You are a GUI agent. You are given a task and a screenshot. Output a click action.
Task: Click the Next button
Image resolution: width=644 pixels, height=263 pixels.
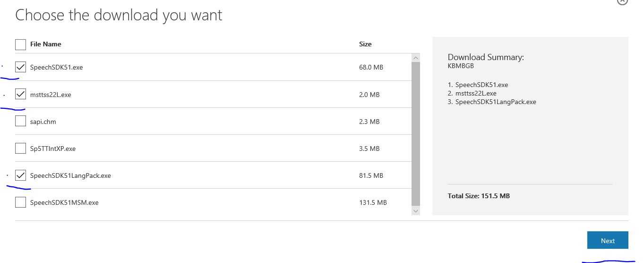(608, 240)
